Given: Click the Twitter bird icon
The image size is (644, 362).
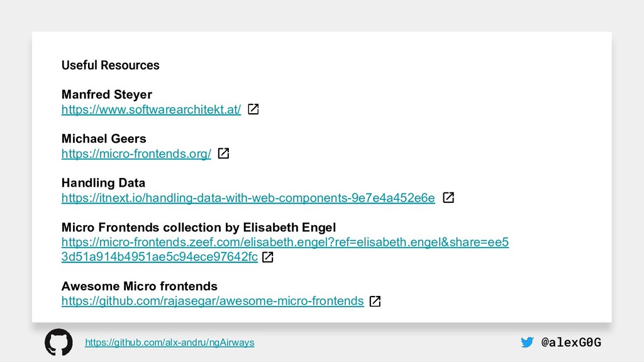Looking at the screenshot, I should [527, 342].
